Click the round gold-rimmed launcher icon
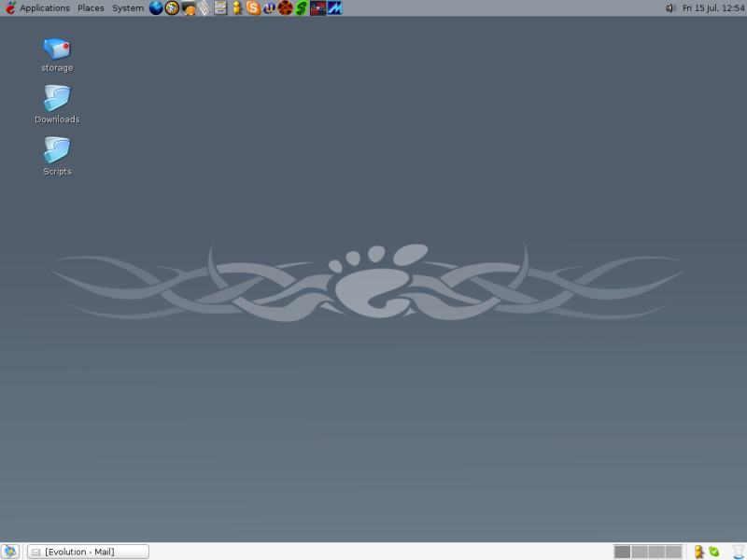Image resolution: width=747 pixels, height=560 pixels. [172, 8]
